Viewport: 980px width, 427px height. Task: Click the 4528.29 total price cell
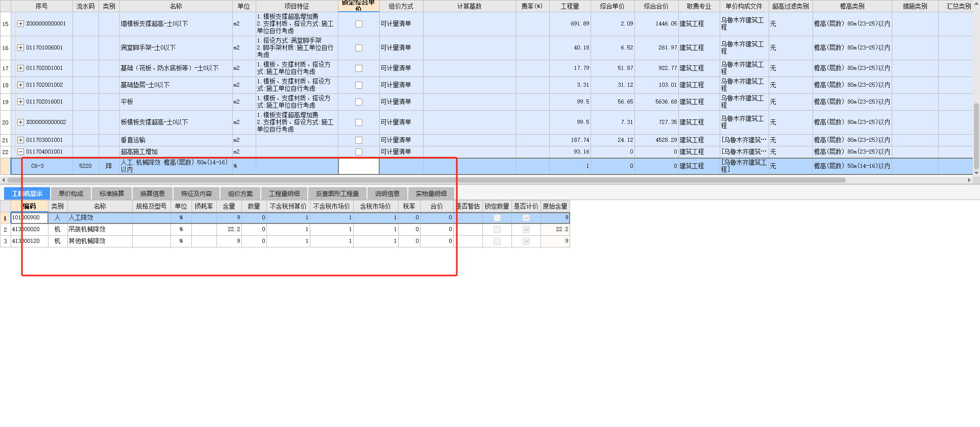656,140
